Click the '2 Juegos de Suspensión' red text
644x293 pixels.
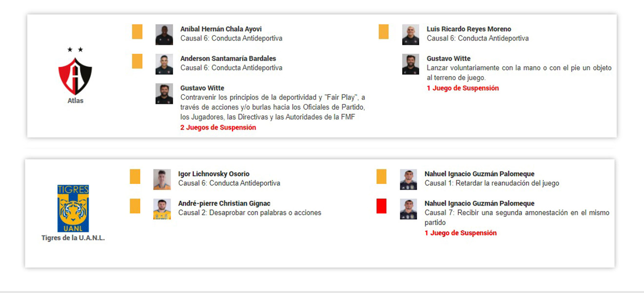coord(218,127)
